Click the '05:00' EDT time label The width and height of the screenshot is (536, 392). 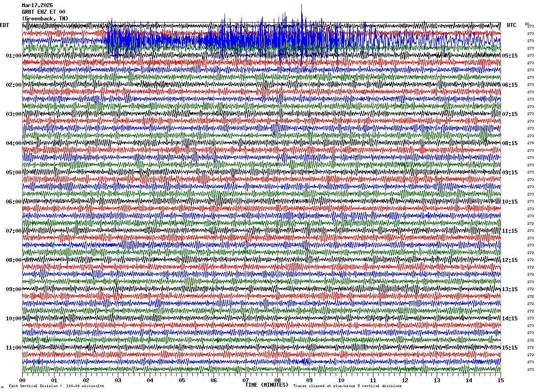pos(14,173)
